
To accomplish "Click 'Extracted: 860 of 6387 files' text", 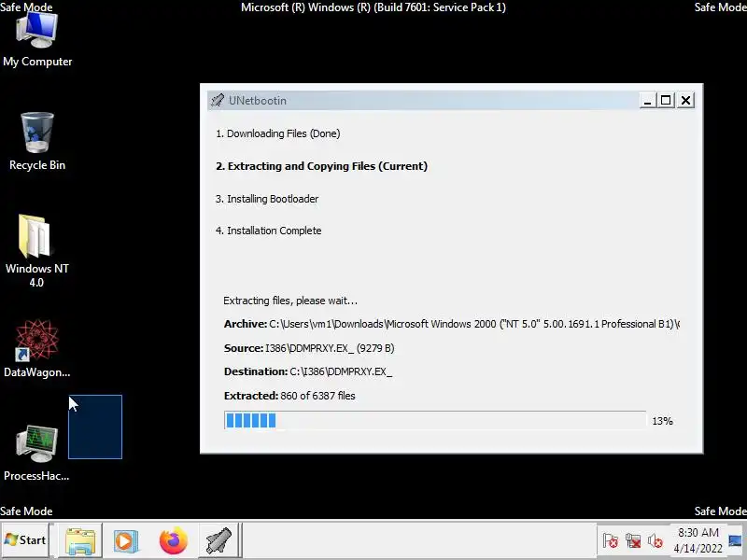I will point(289,396).
